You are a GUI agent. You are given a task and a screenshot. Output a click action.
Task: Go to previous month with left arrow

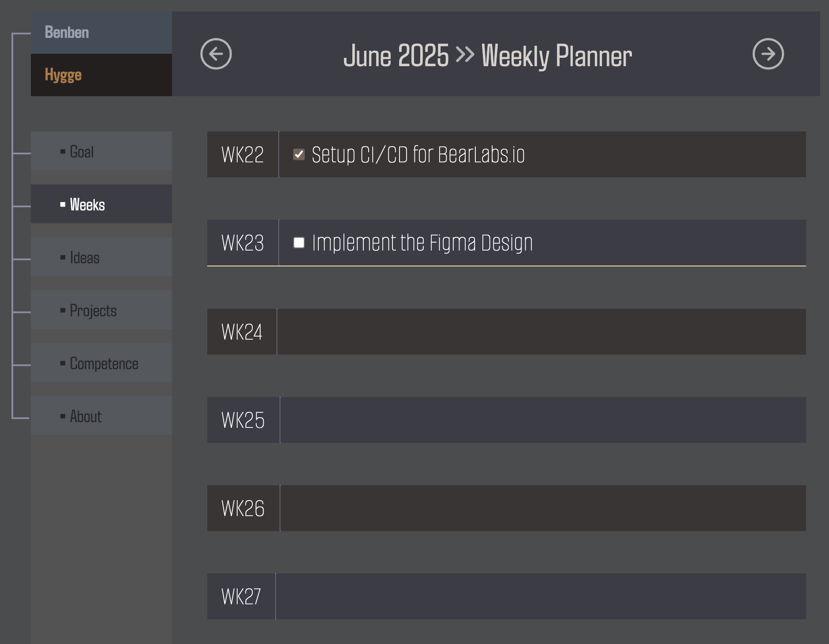pos(216,54)
